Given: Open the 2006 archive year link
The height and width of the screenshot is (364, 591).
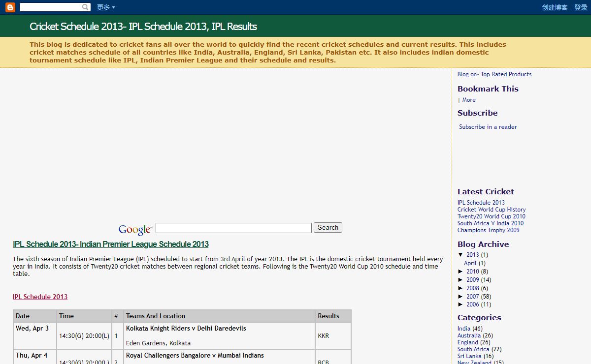Looking at the screenshot, I should [x=473, y=304].
